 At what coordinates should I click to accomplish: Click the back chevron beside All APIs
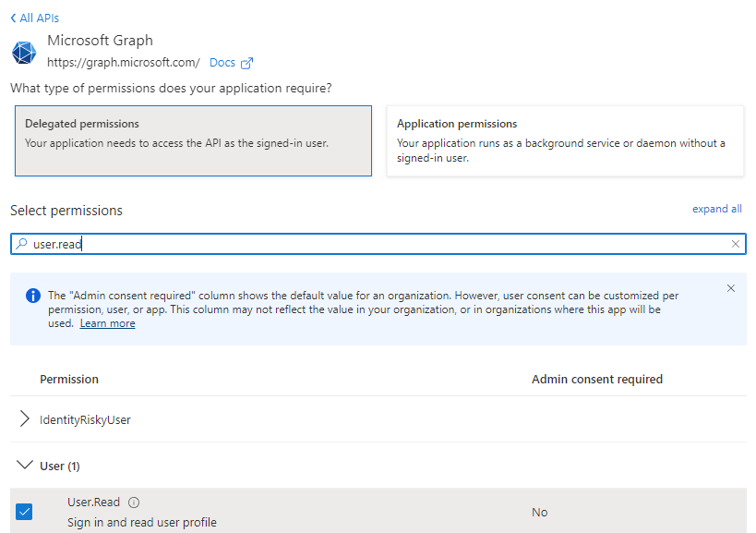pyautogui.click(x=13, y=18)
